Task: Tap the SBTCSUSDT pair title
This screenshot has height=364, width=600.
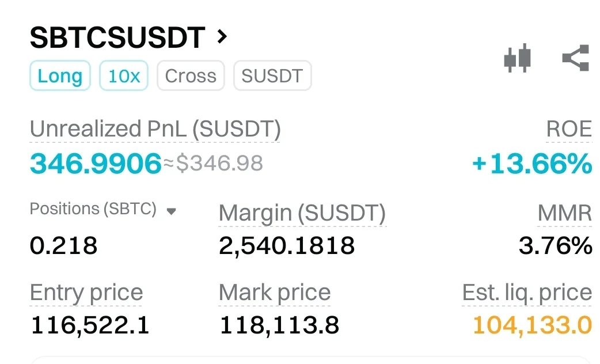Action: (x=117, y=38)
